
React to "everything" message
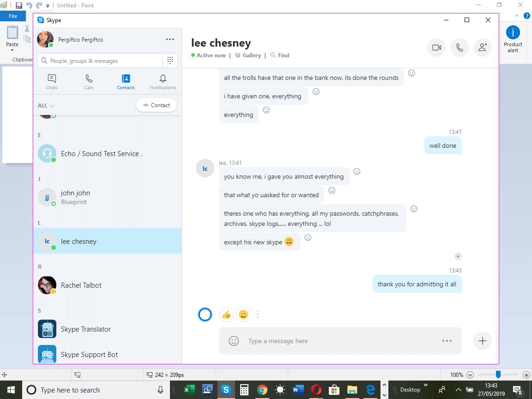(266, 110)
